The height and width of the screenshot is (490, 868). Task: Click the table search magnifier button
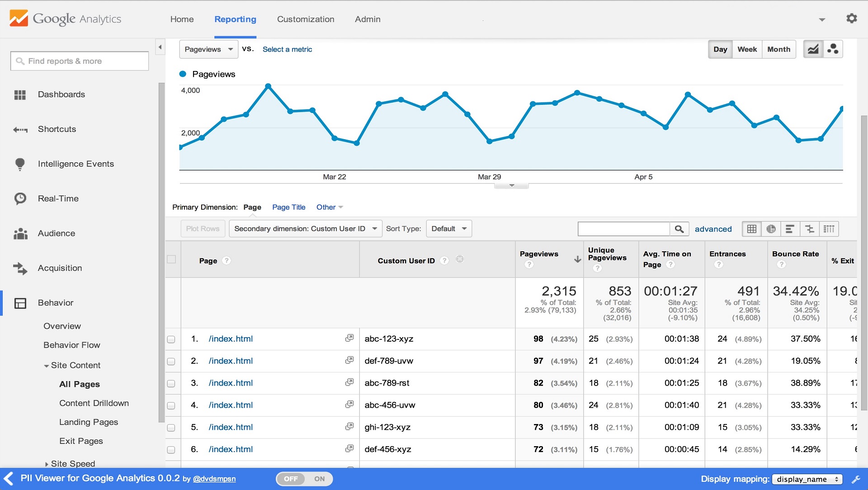(679, 229)
